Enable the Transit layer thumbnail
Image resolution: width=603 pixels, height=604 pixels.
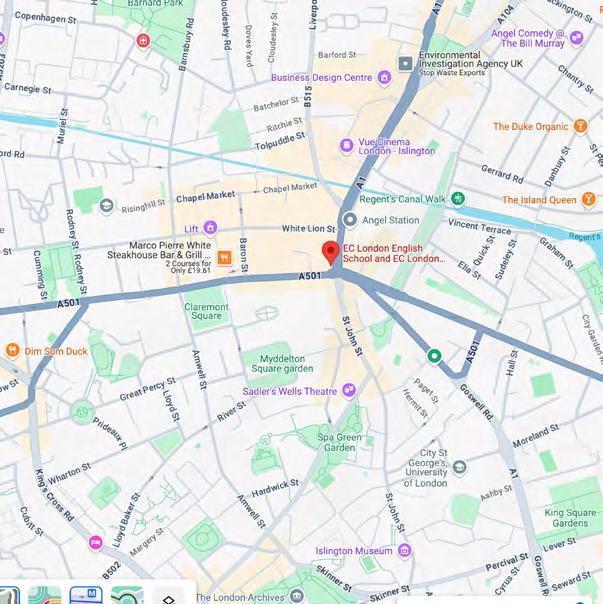click(86, 596)
